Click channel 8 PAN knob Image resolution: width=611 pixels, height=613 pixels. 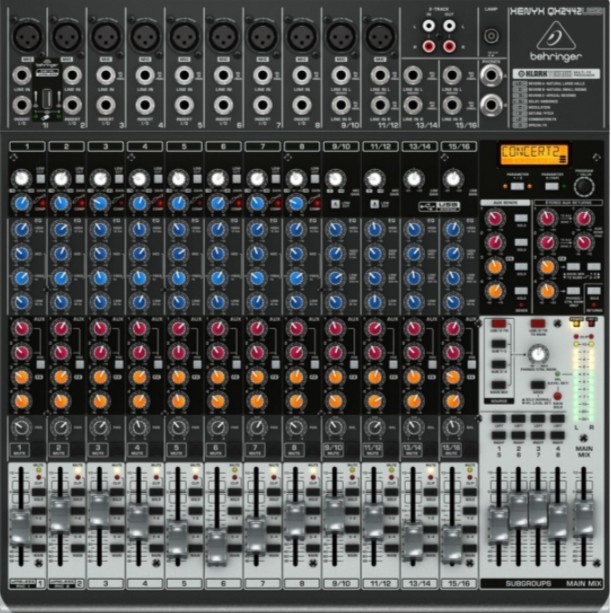pos(296,427)
